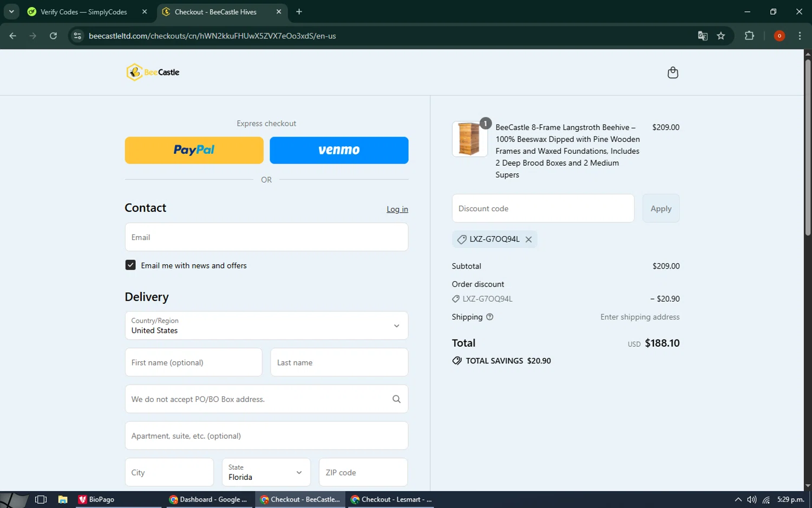812x508 pixels.
Task: Click the Apartment, suite field
Action: click(266, 436)
